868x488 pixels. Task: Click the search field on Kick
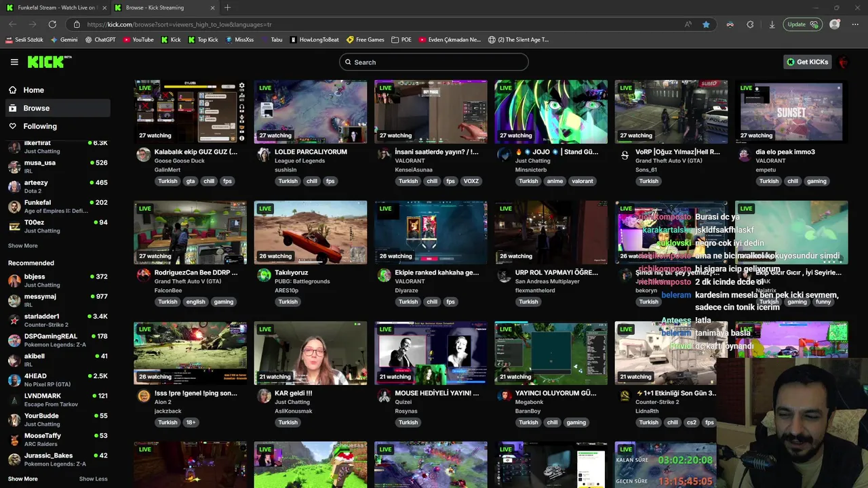[434, 62]
